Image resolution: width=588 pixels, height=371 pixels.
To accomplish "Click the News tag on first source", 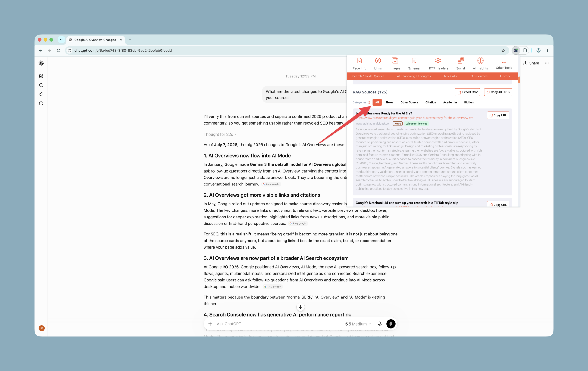I will click(397, 124).
